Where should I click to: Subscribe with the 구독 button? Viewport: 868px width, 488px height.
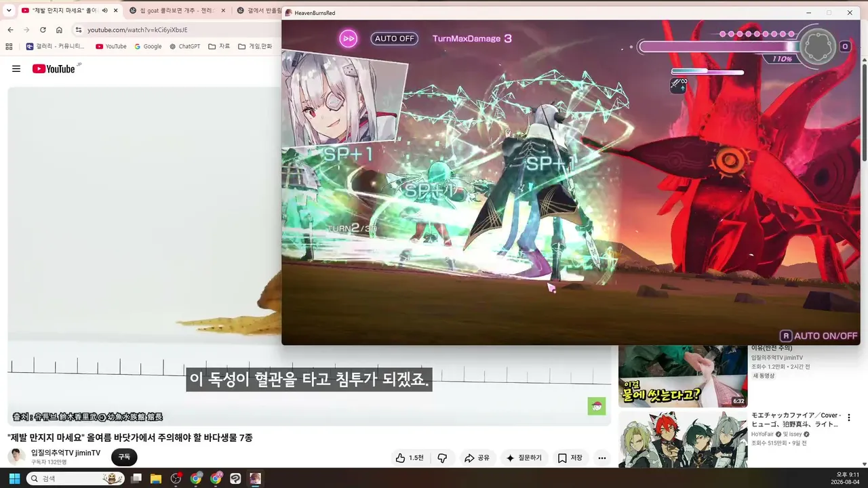point(124,457)
